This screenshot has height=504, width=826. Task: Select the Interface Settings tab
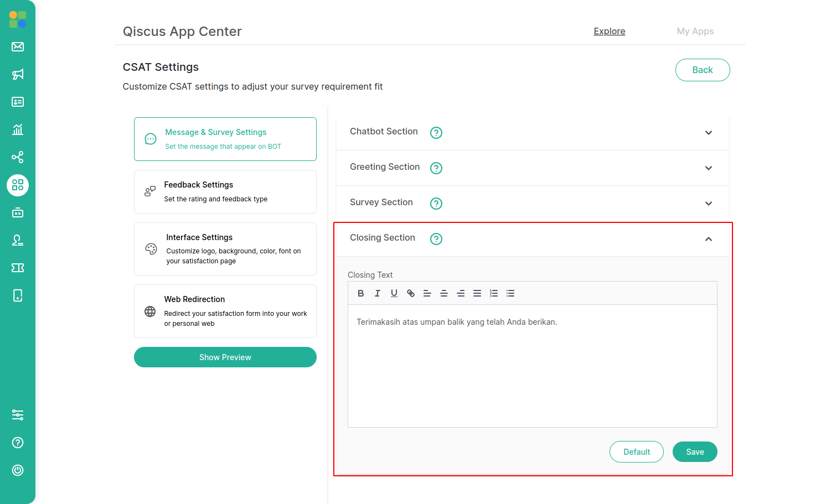225,249
